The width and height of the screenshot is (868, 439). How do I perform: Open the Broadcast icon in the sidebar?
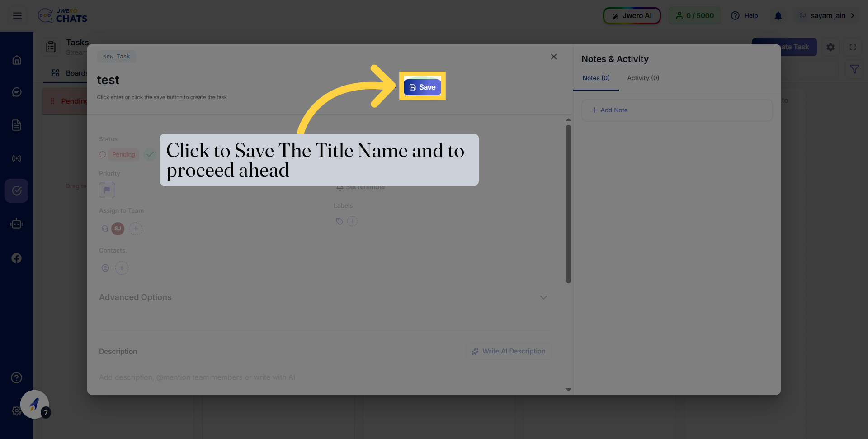[17, 158]
